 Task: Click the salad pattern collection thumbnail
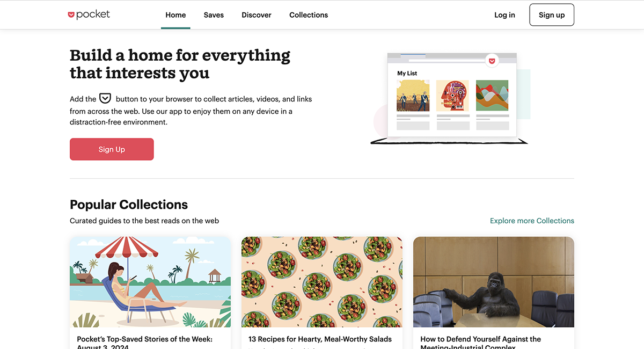pos(321,282)
